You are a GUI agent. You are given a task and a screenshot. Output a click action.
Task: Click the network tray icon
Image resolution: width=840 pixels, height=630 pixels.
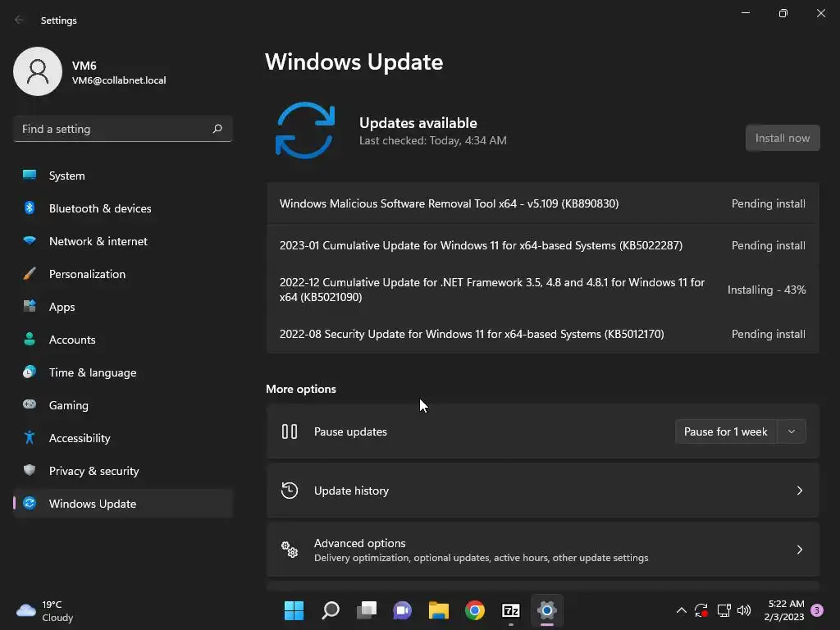coord(724,609)
